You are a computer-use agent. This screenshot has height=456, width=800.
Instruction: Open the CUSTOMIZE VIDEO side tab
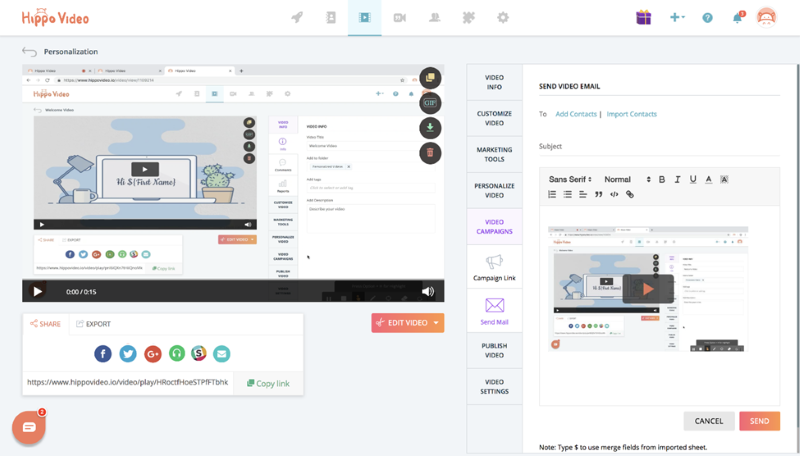point(494,118)
